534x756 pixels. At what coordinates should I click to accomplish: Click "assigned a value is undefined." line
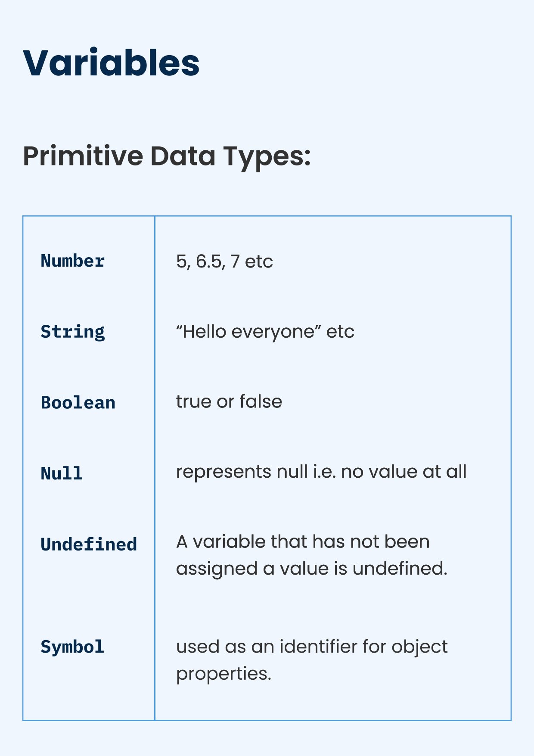[312, 569]
